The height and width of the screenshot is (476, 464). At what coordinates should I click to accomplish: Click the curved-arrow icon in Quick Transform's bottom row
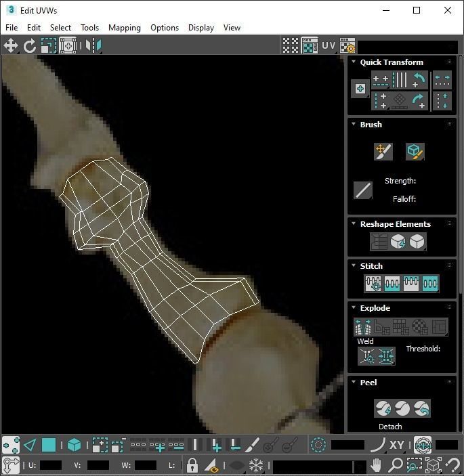click(419, 101)
